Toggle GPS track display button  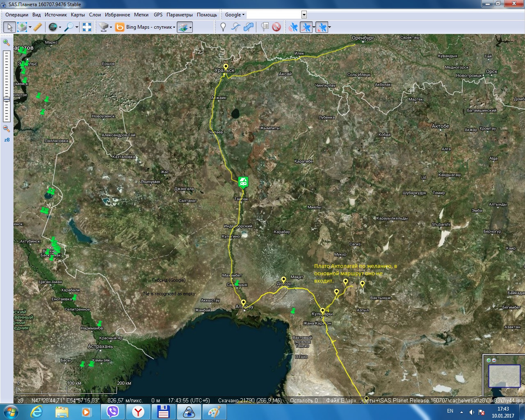click(306, 27)
